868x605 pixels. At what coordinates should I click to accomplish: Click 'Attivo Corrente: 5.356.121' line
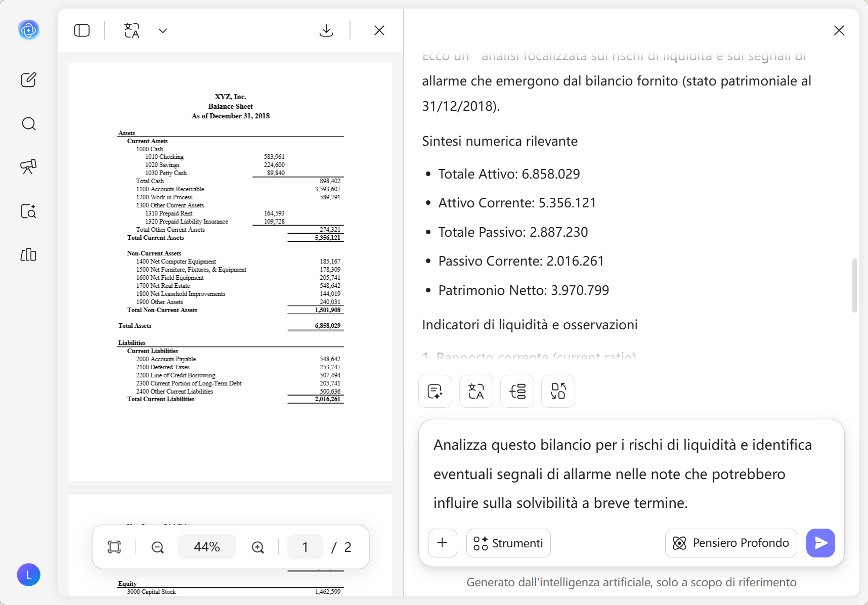[517, 203]
